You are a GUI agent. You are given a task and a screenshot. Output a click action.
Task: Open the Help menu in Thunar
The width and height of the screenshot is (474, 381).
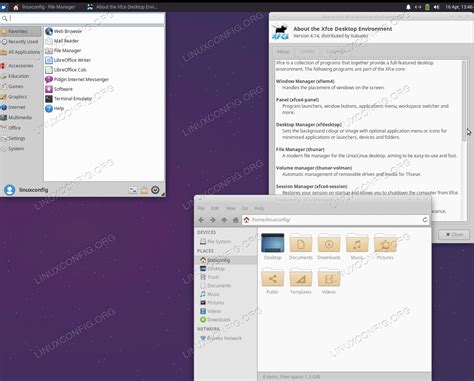[259, 208]
